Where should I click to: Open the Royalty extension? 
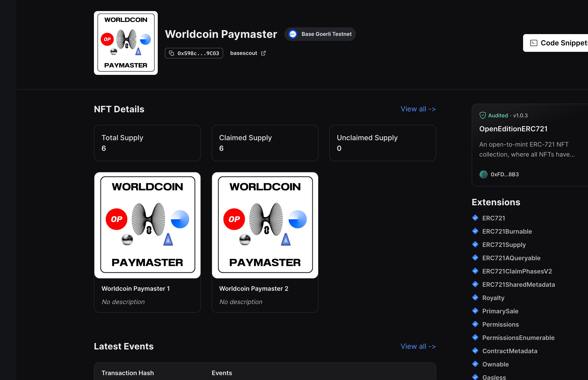pyautogui.click(x=493, y=298)
